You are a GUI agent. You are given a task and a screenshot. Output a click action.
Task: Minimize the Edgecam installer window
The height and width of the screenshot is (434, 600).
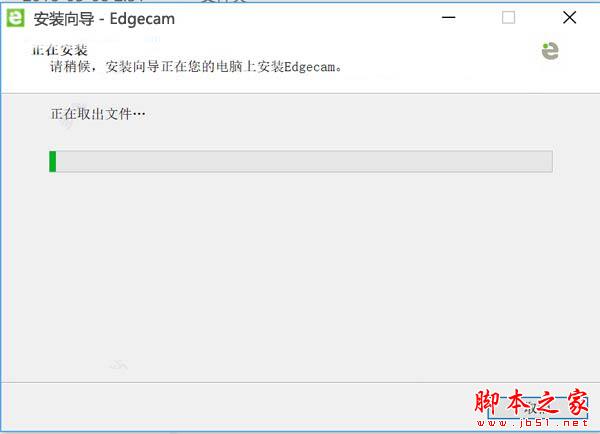pos(448,18)
